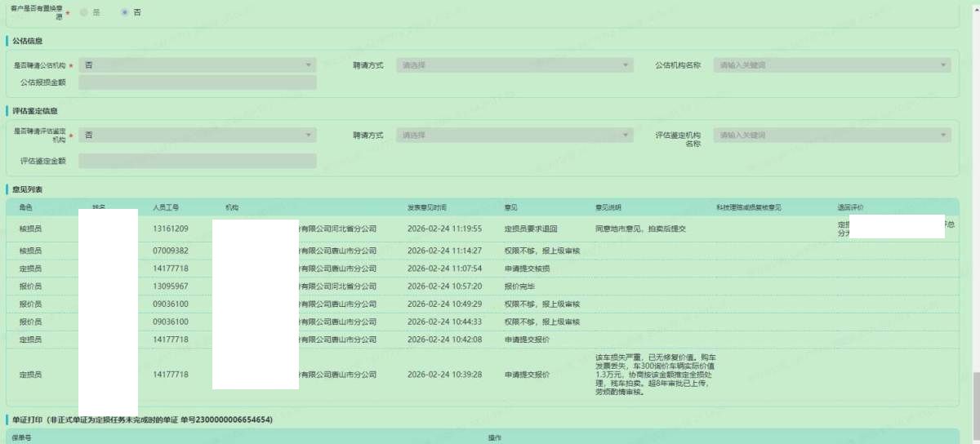Click the 申请提交核损 opinion cell

(527, 269)
